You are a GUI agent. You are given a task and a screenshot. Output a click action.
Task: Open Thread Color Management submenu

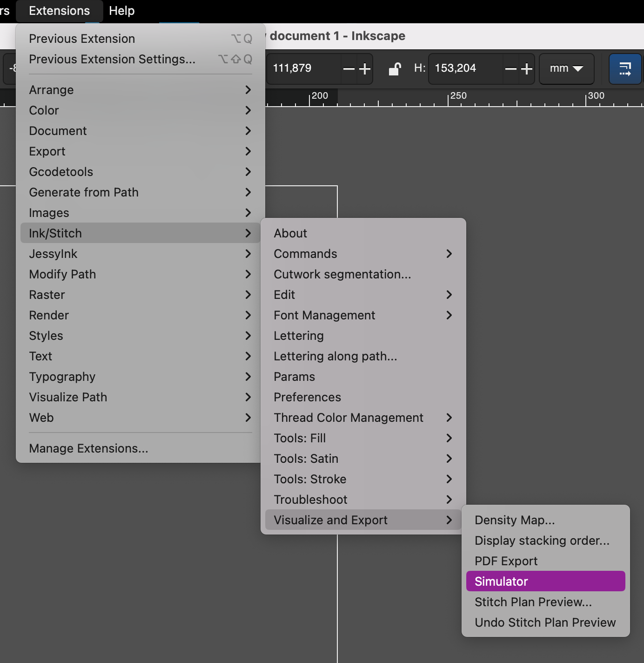click(363, 418)
